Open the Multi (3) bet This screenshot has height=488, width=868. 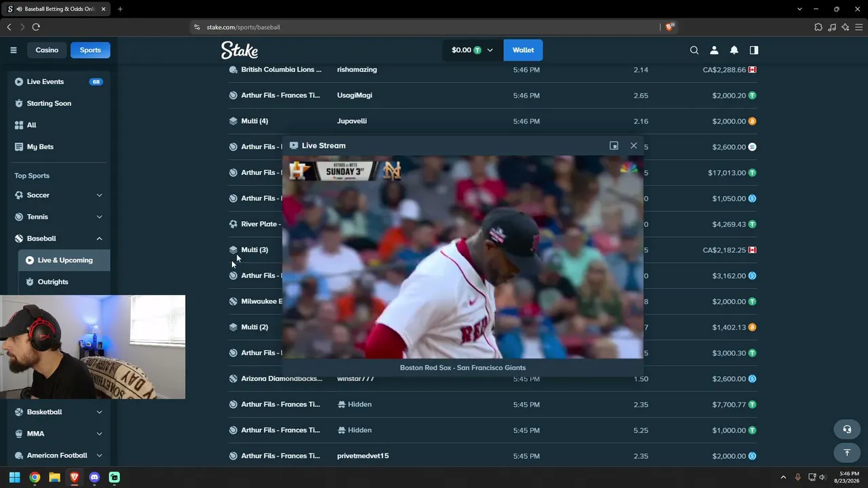click(254, 250)
